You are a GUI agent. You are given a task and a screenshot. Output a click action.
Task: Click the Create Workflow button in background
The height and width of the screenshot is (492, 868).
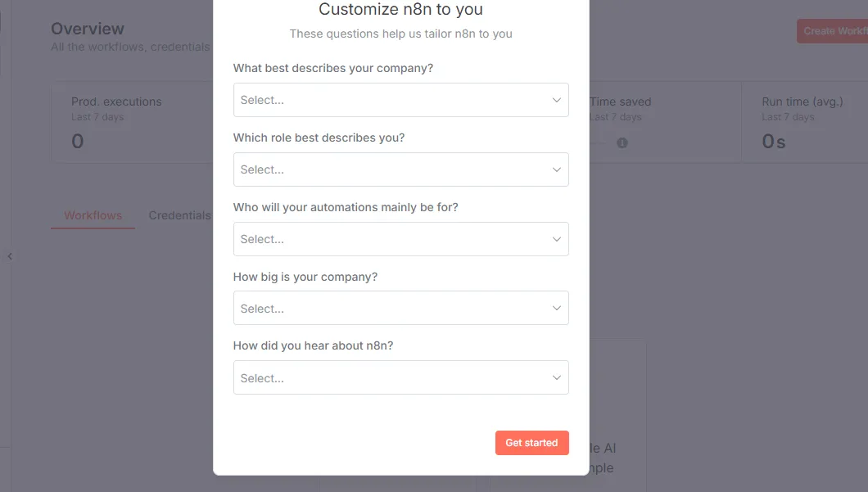click(x=833, y=31)
